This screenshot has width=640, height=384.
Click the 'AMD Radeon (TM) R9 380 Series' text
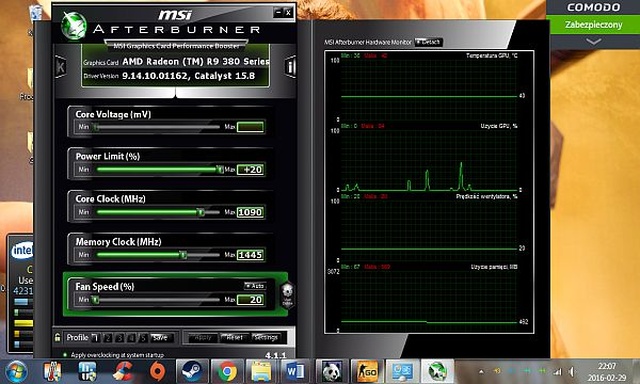coord(196,62)
